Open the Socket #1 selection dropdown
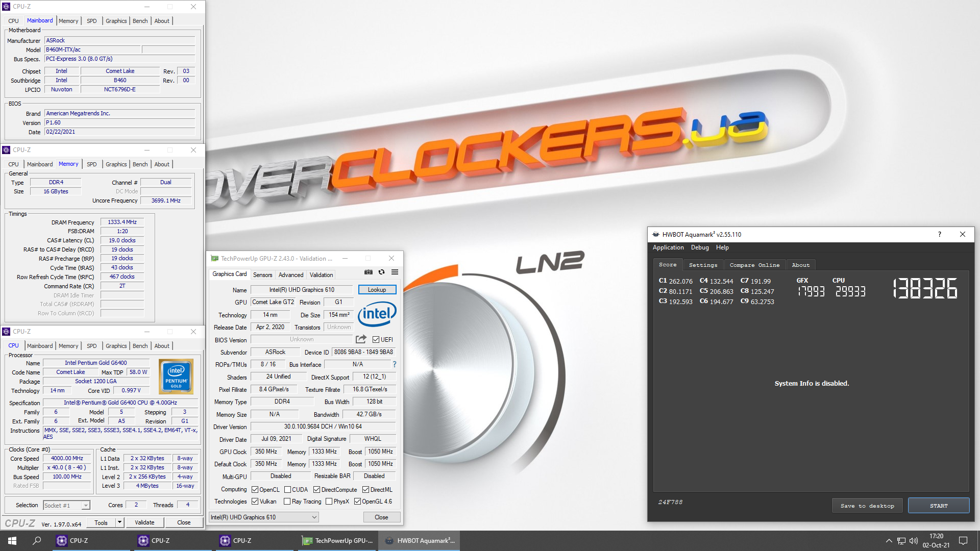Viewport: 980px width, 551px height. click(x=66, y=506)
